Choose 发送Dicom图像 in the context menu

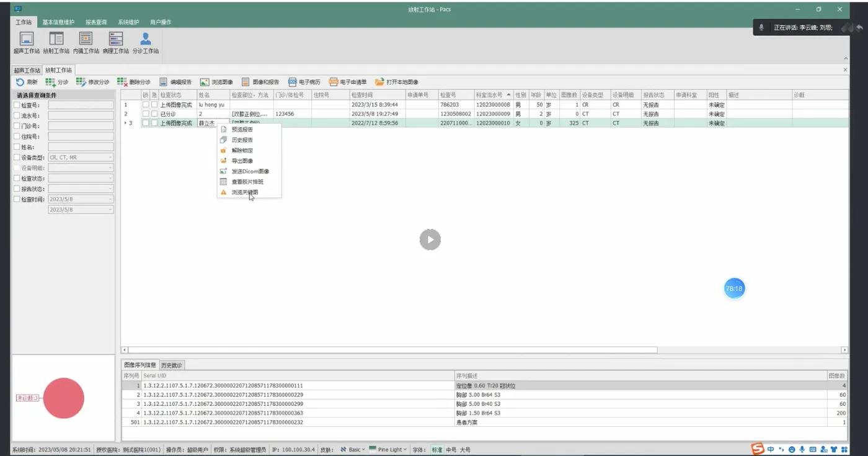pos(249,171)
